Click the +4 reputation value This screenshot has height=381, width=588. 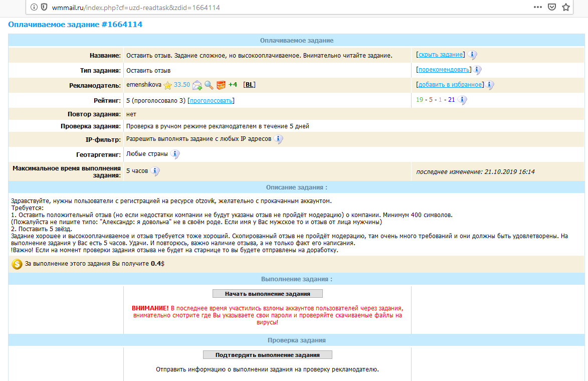233,85
